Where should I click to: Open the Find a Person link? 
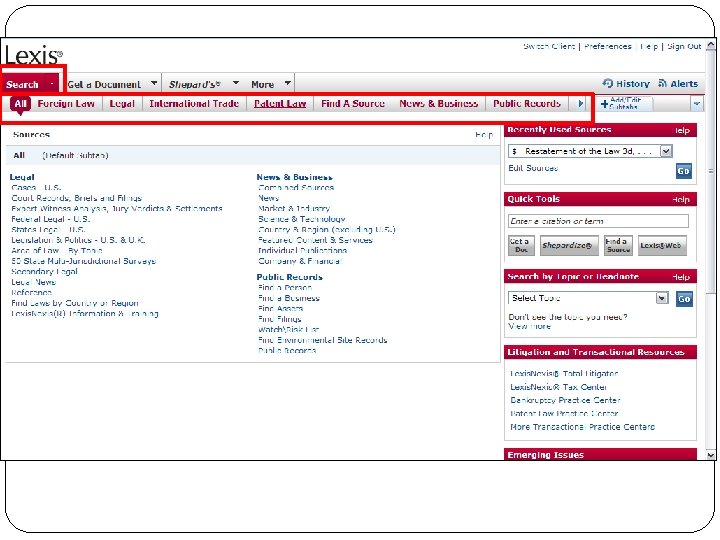(285, 287)
